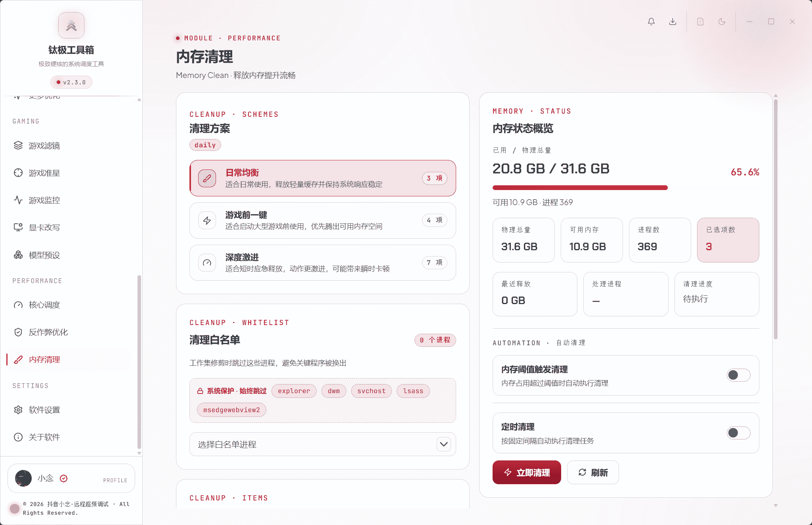Click 模型预设 cubes icon

18,255
